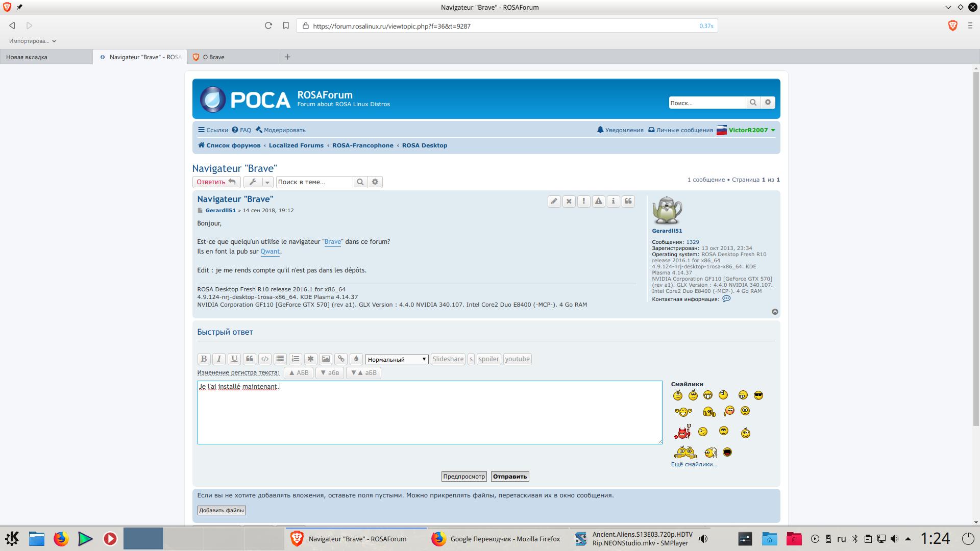Screen dimensions: 980x551
Task: Open topic tools wrench dropdown
Action: point(258,182)
